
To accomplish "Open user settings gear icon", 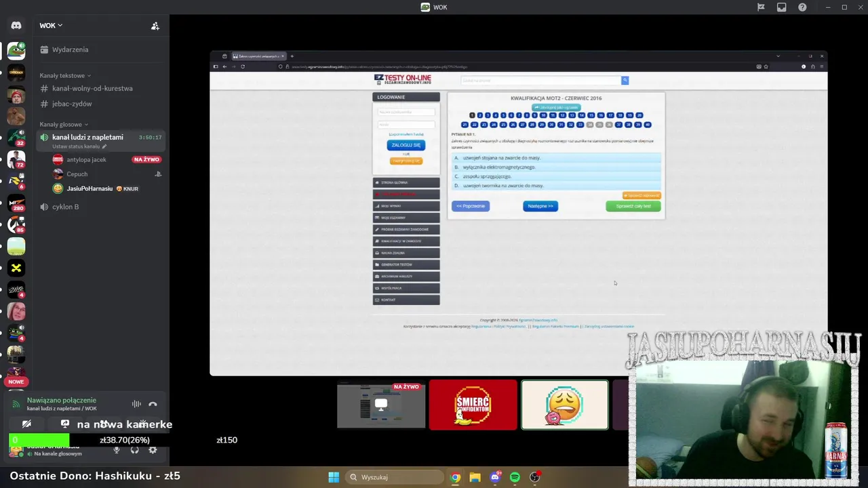I will 153,450.
